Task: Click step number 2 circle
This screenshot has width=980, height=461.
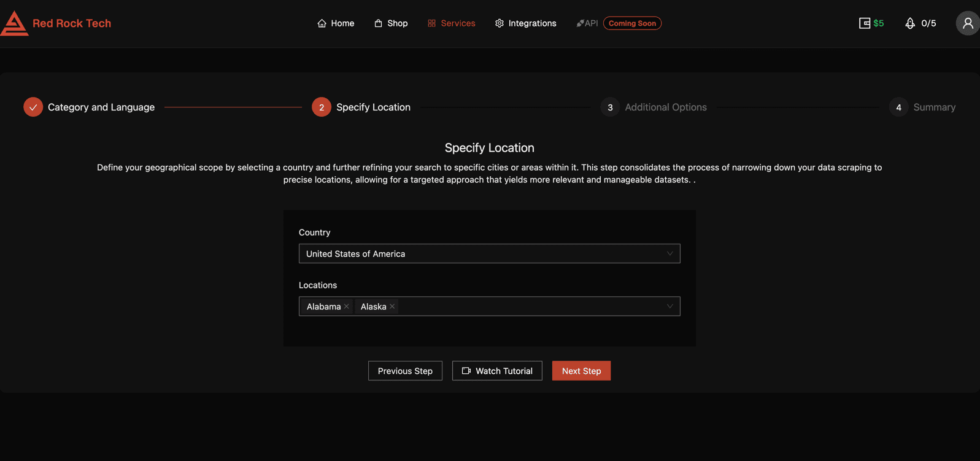Action: pyautogui.click(x=322, y=107)
